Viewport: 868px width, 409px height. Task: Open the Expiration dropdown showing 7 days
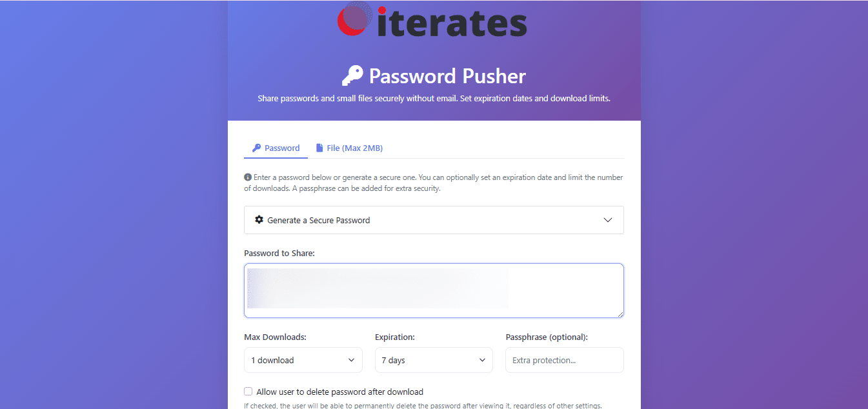tap(434, 360)
